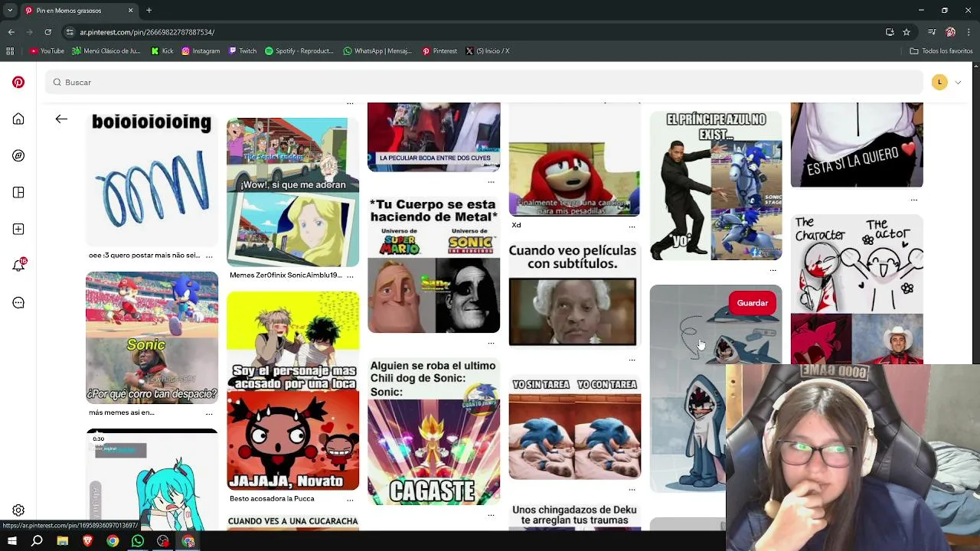Open Todos los favoritos folder
Viewport: 980px width, 551px height.
[x=941, y=51]
